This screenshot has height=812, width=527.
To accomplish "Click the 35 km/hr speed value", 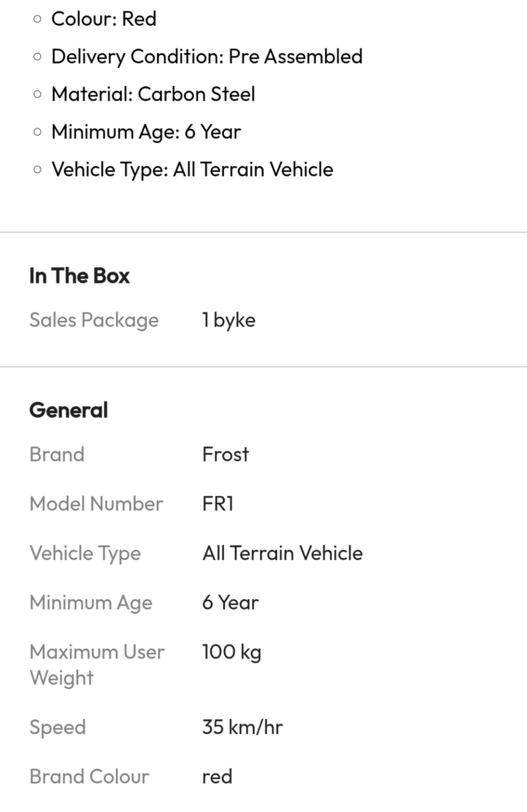I will [x=242, y=727].
